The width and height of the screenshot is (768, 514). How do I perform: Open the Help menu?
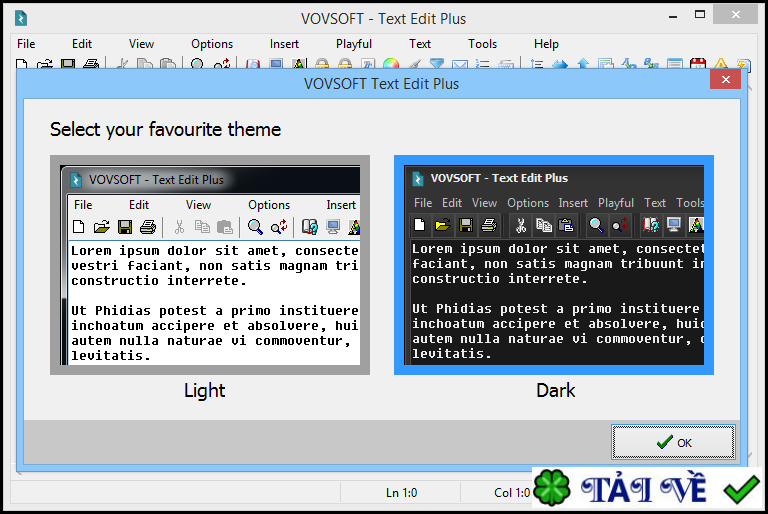click(x=546, y=44)
